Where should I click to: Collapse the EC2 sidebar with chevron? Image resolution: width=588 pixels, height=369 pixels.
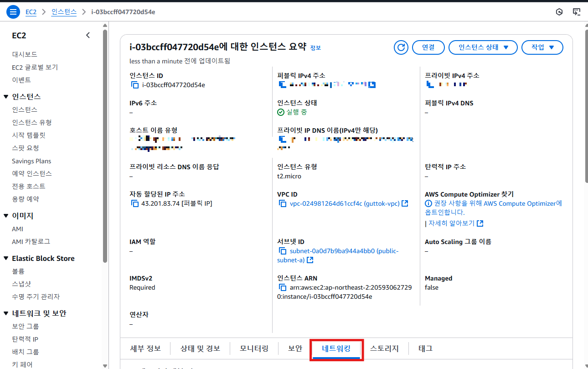88,36
